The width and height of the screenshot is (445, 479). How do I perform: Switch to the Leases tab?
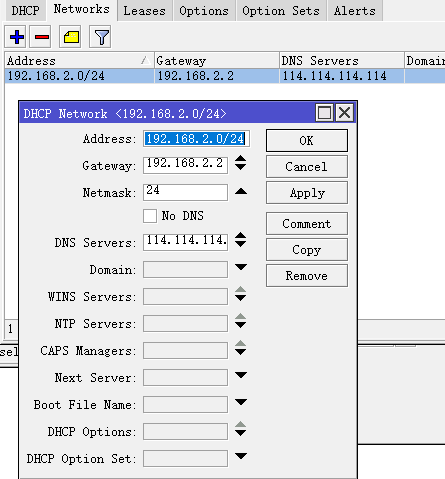(x=145, y=11)
